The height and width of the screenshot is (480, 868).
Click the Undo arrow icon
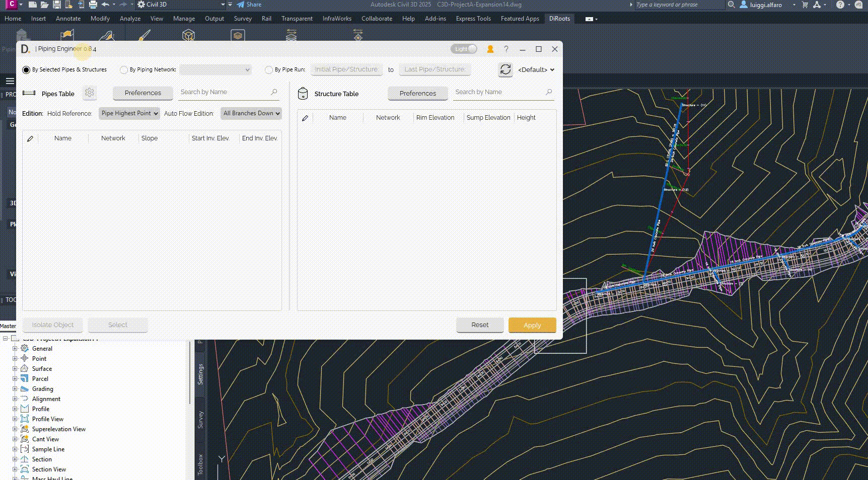point(105,5)
